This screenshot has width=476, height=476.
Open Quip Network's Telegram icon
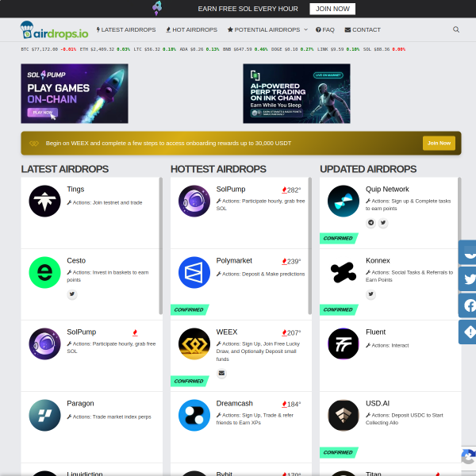370,222
